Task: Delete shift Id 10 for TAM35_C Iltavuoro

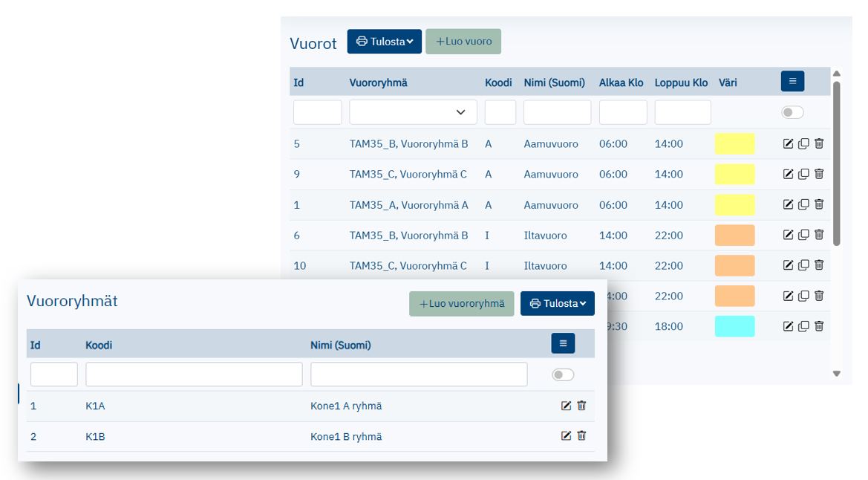Action: 819,265
